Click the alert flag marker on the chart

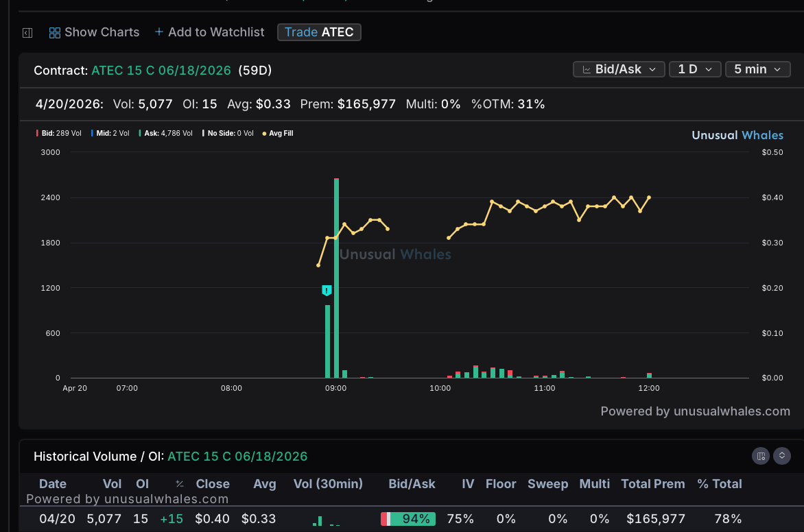[327, 291]
